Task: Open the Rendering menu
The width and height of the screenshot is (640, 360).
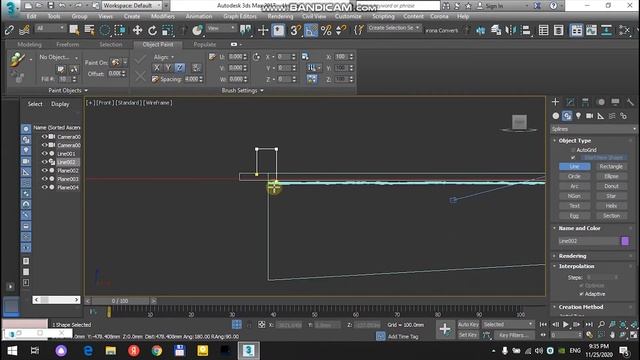Action: [280, 16]
